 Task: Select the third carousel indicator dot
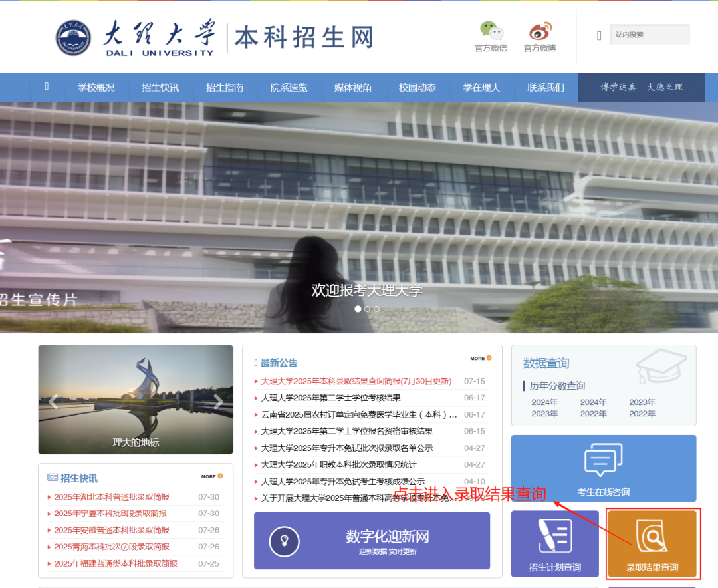click(376, 309)
